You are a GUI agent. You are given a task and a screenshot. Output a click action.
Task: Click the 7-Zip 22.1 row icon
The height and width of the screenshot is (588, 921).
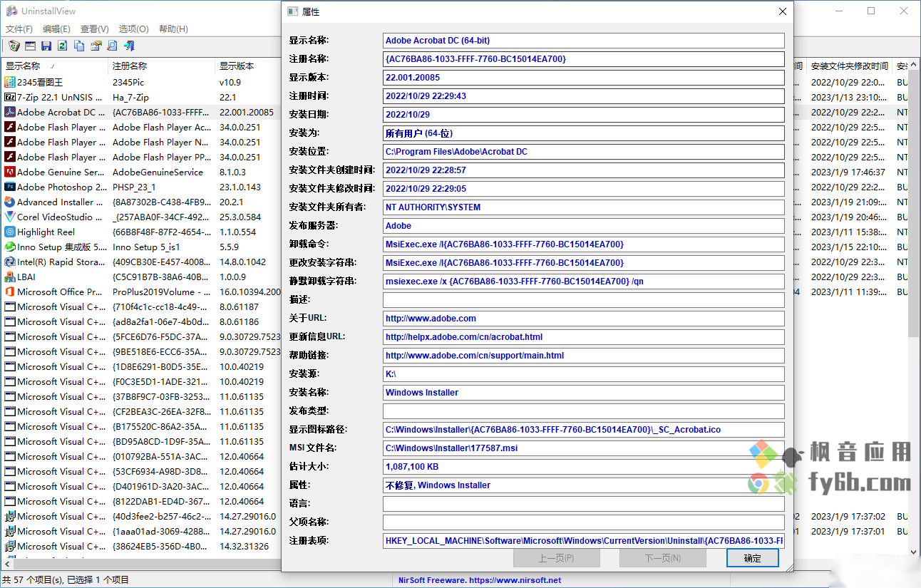pyautogui.click(x=10, y=97)
